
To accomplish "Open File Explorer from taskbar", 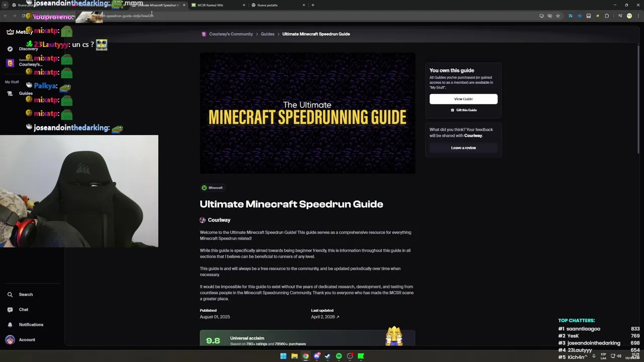I will 294,356.
